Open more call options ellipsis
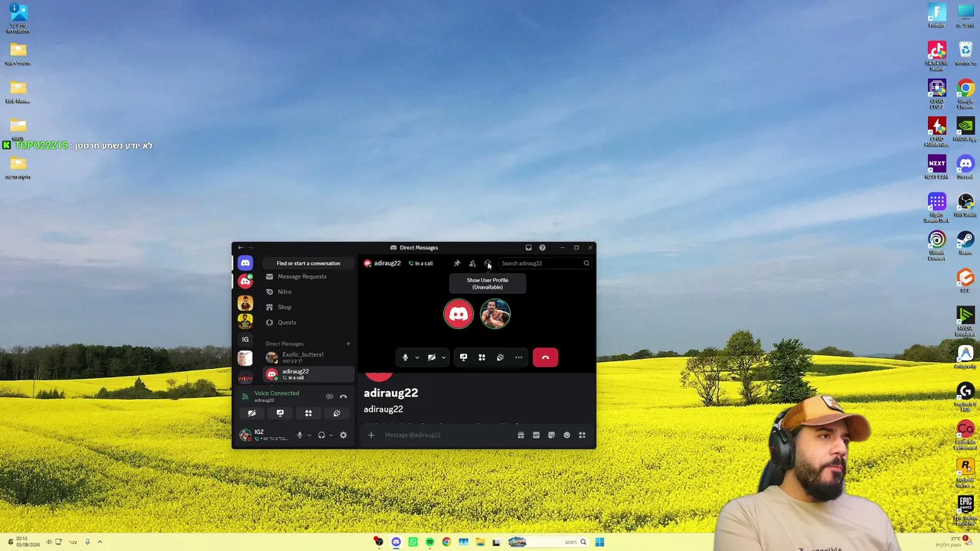The image size is (980, 551). click(518, 357)
